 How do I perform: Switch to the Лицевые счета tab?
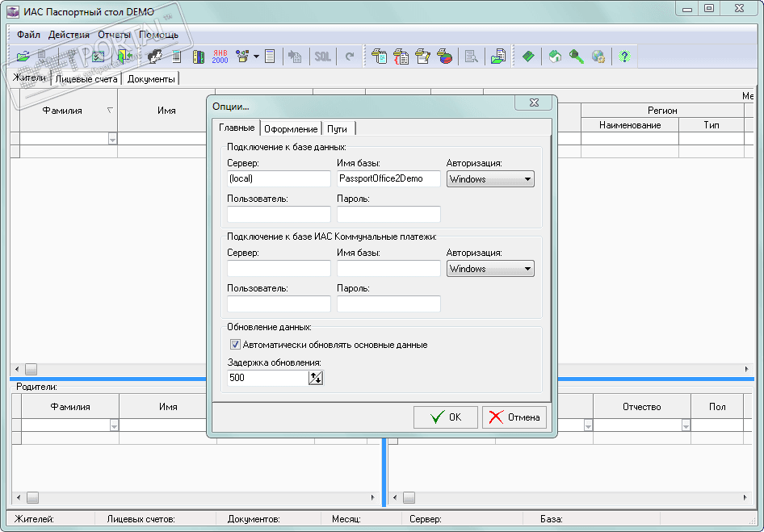point(86,78)
